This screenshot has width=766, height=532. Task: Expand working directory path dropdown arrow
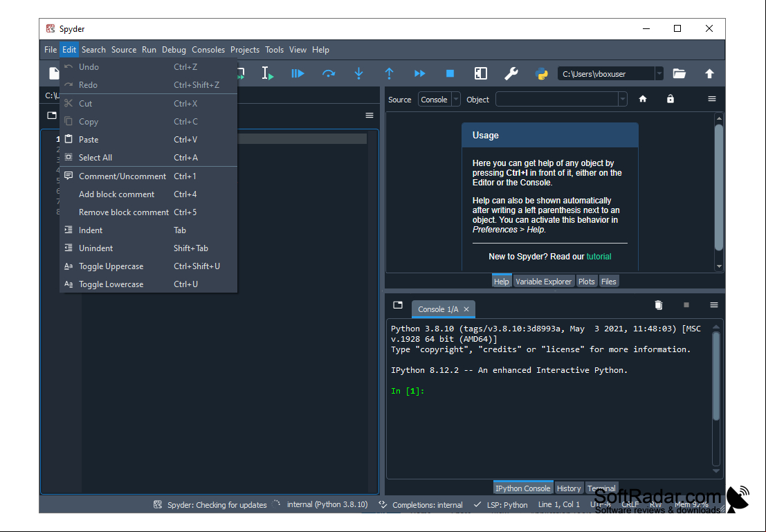(x=659, y=74)
